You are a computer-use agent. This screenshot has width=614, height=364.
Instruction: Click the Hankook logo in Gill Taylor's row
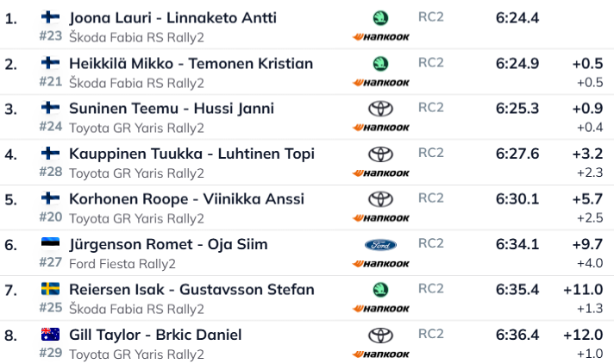(380, 354)
